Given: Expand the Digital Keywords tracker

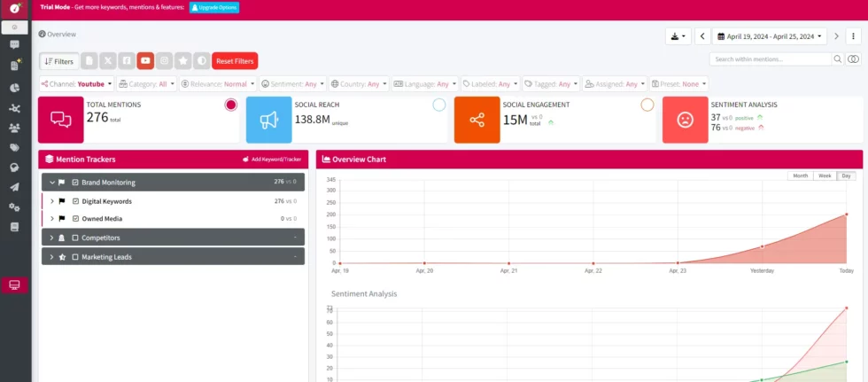Looking at the screenshot, I should [52, 201].
